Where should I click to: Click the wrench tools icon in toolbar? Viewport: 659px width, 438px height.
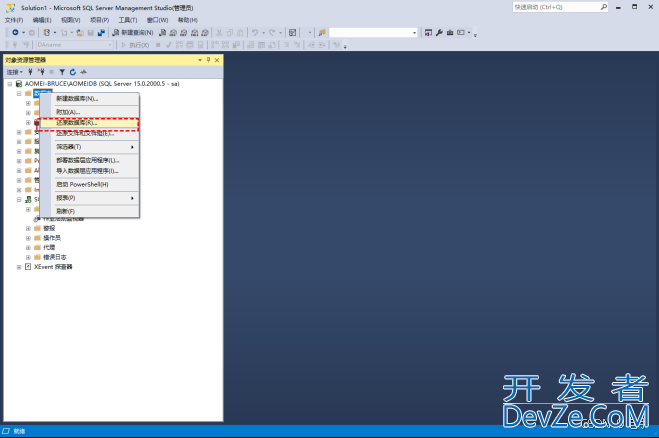(x=439, y=32)
